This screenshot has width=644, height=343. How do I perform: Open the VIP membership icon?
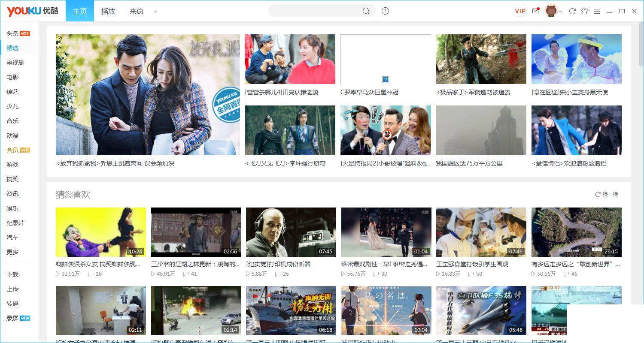tap(520, 11)
